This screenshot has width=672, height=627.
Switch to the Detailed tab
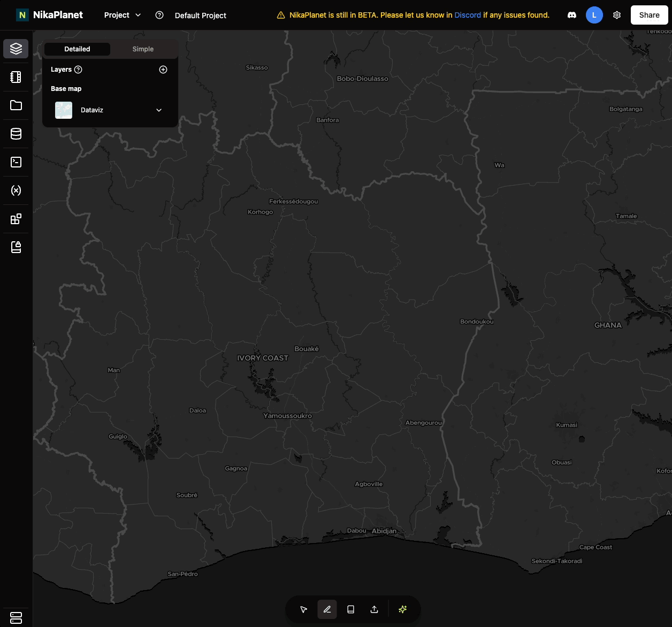point(77,49)
